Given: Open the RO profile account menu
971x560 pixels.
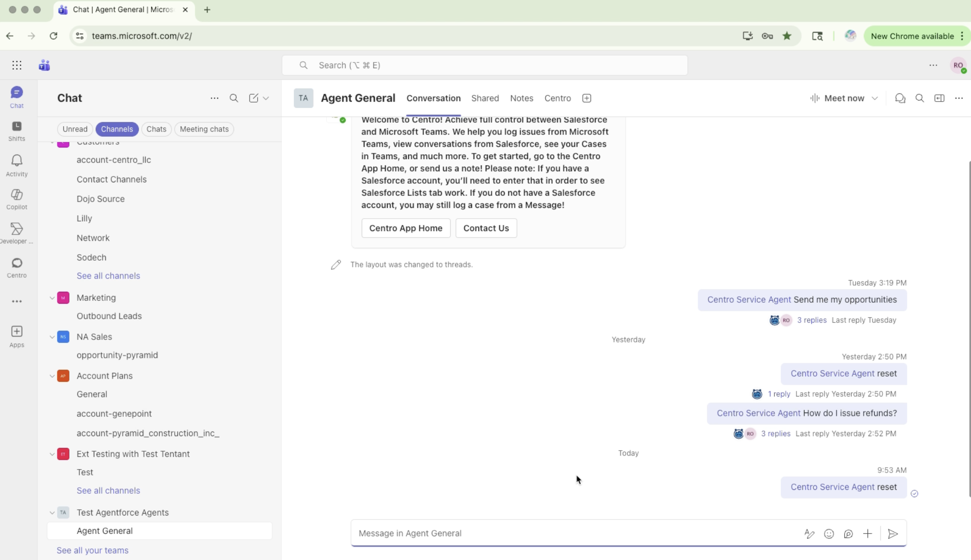Looking at the screenshot, I should point(958,65).
